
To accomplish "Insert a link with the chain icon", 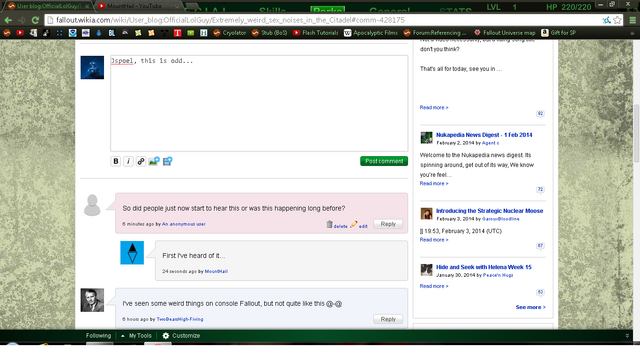I will click(141, 161).
